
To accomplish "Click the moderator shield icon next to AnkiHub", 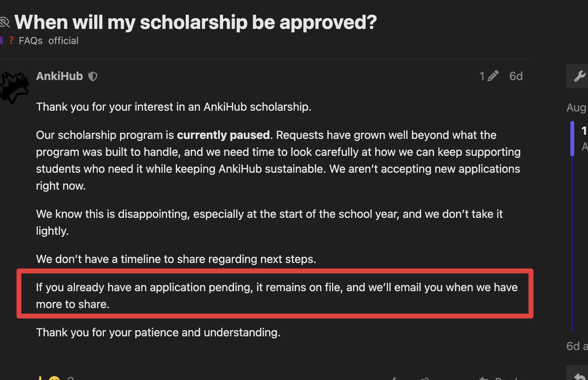I will coord(93,76).
